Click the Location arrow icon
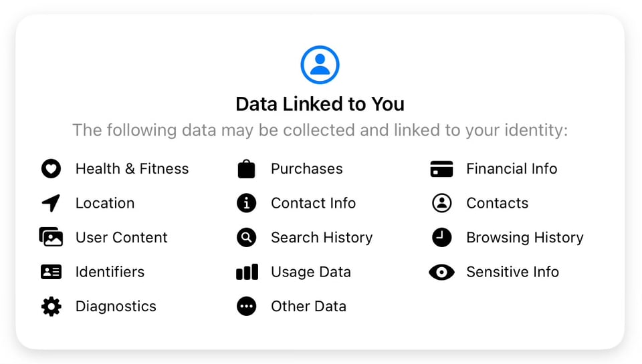Image resolution: width=642 pixels, height=364 pixels. pos(51,203)
